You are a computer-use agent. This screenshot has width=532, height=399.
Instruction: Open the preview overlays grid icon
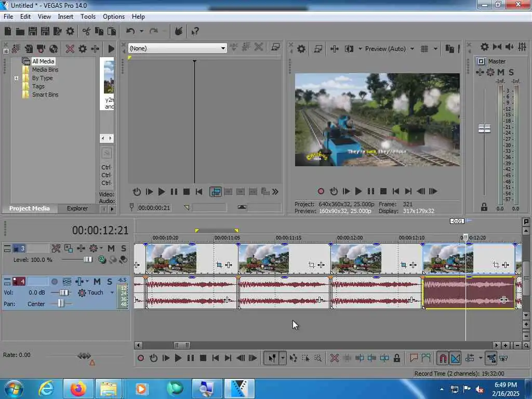pyautogui.click(x=424, y=49)
